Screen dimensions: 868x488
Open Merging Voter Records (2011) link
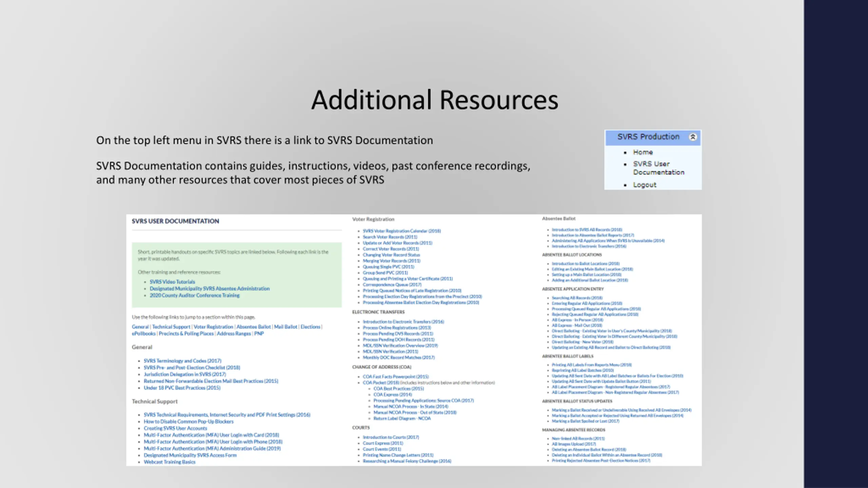(x=392, y=261)
